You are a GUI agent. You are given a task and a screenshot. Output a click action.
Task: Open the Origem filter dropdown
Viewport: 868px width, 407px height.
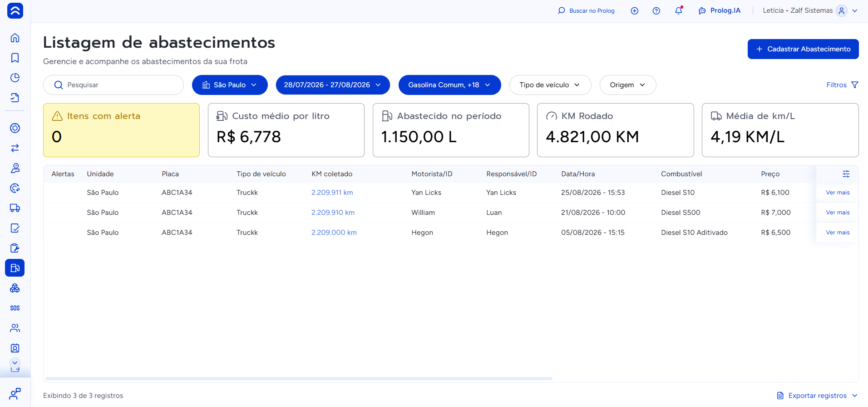628,85
